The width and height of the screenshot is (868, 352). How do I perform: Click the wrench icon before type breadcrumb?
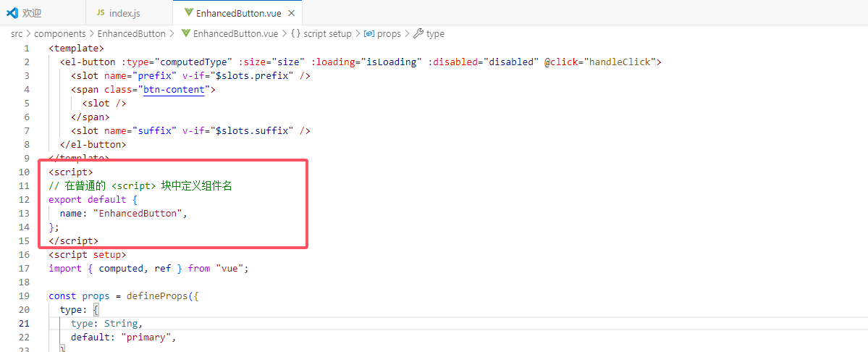tap(418, 34)
